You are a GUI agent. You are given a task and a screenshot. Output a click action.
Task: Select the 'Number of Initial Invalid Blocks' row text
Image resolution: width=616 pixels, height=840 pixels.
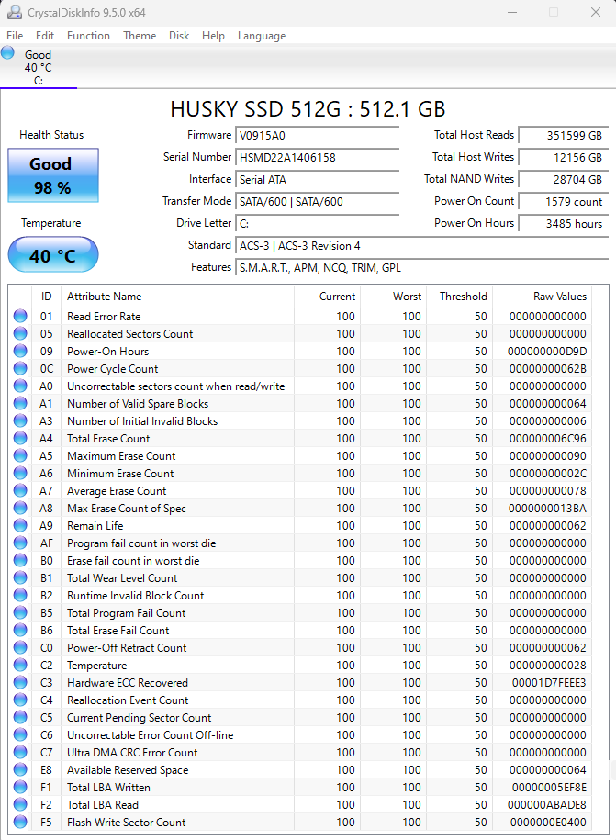pyautogui.click(x=142, y=421)
